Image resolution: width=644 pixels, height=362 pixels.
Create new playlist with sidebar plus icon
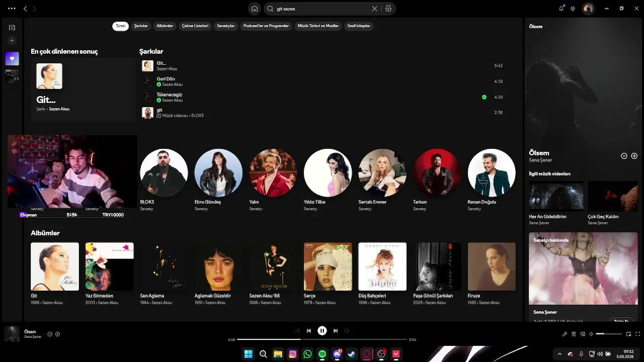point(12,41)
